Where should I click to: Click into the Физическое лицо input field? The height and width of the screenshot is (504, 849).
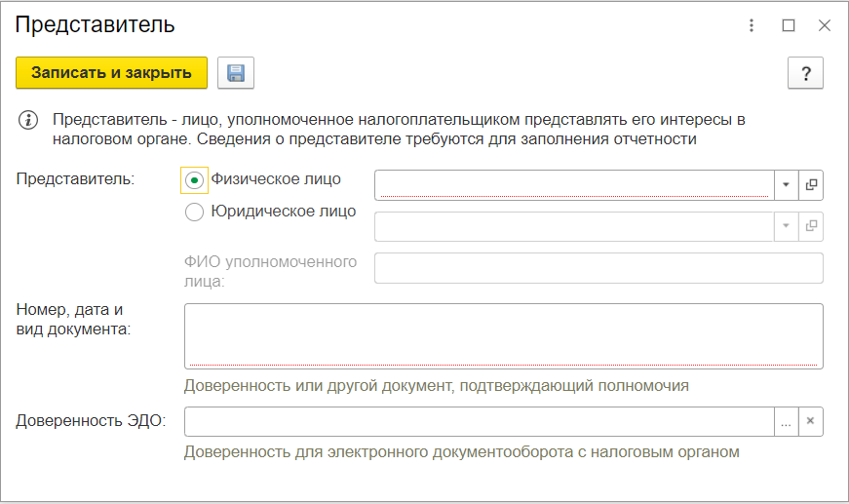point(575,184)
